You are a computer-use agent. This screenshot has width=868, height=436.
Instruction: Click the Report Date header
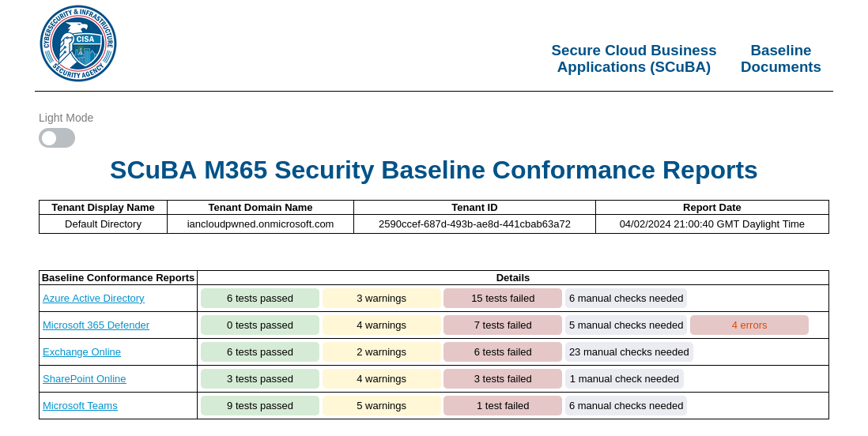(x=712, y=208)
